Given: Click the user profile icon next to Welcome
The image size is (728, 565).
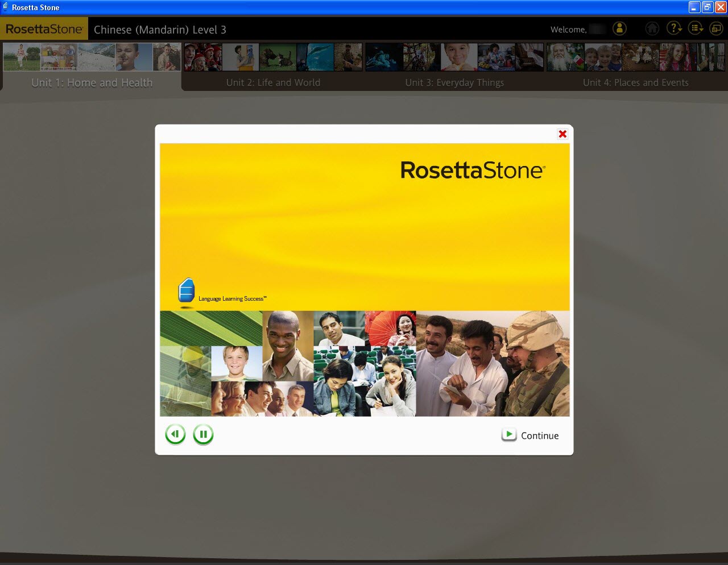Looking at the screenshot, I should tap(619, 28).
